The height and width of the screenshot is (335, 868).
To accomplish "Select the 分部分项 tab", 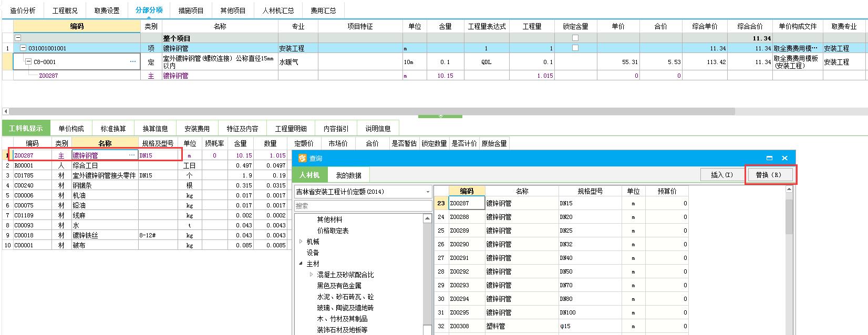I will click(149, 11).
